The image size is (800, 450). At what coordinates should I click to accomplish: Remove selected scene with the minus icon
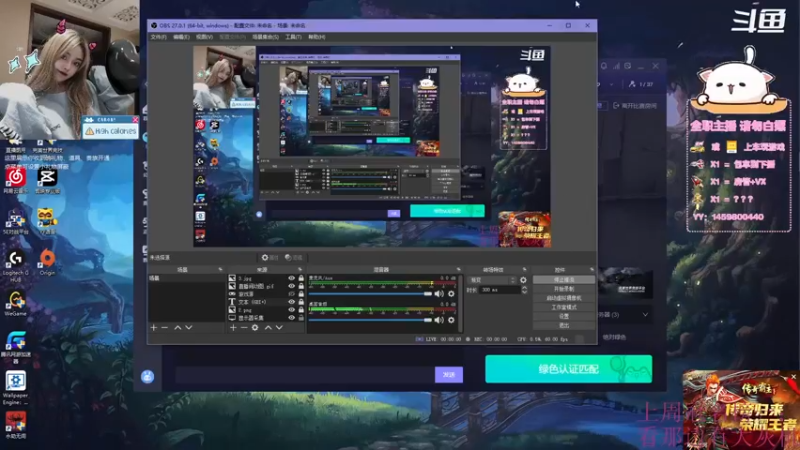coord(165,328)
